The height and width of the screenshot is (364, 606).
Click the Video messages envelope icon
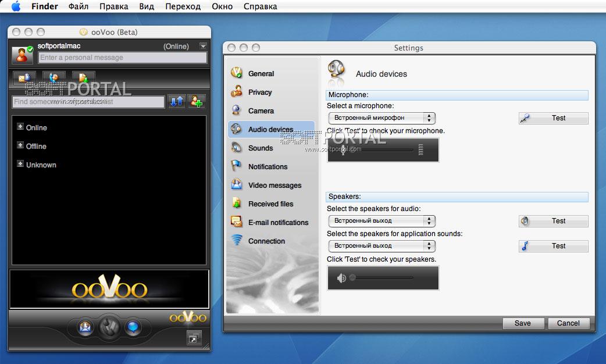(x=237, y=184)
